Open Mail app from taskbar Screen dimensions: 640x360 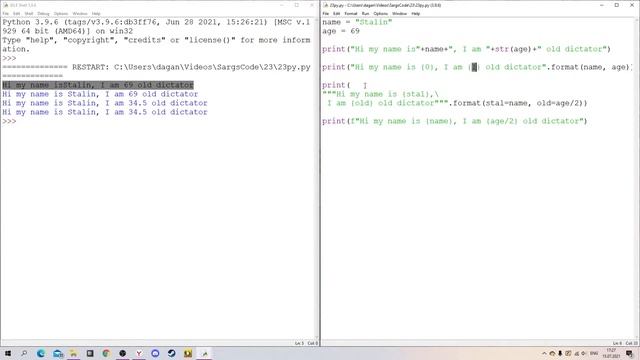pos(58,353)
